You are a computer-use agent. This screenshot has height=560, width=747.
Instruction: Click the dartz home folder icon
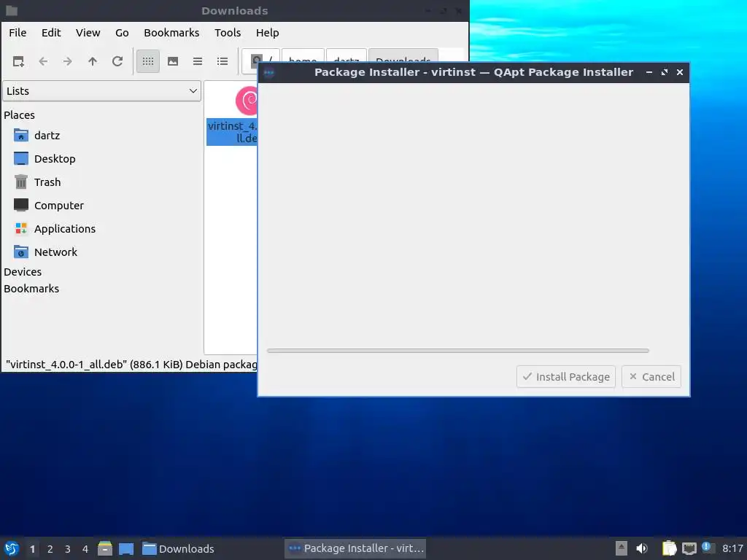click(x=21, y=136)
